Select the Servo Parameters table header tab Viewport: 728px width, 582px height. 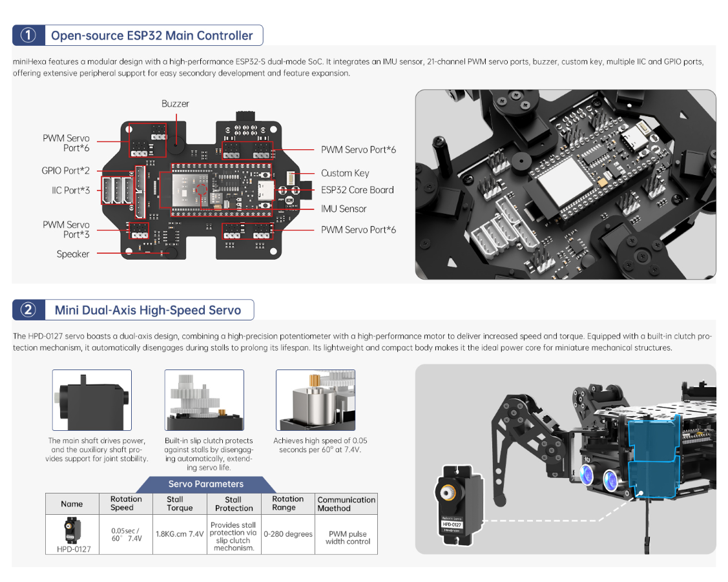pos(206,484)
